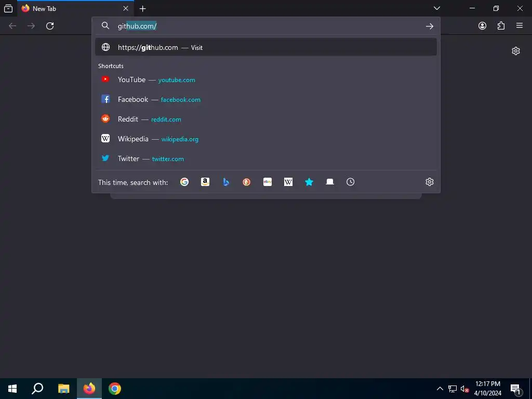Click the go arrow in address bar
The width and height of the screenshot is (532, 399).
(x=430, y=26)
